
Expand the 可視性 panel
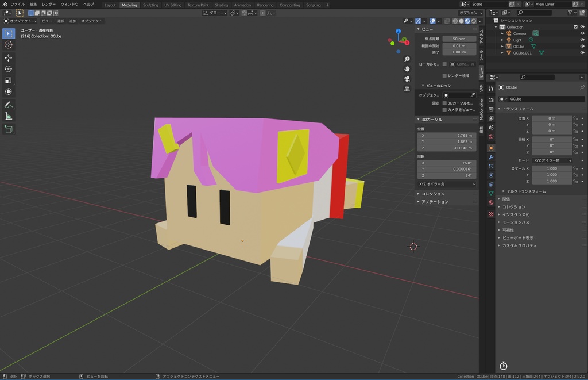pyautogui.click(x=506, y=230)
